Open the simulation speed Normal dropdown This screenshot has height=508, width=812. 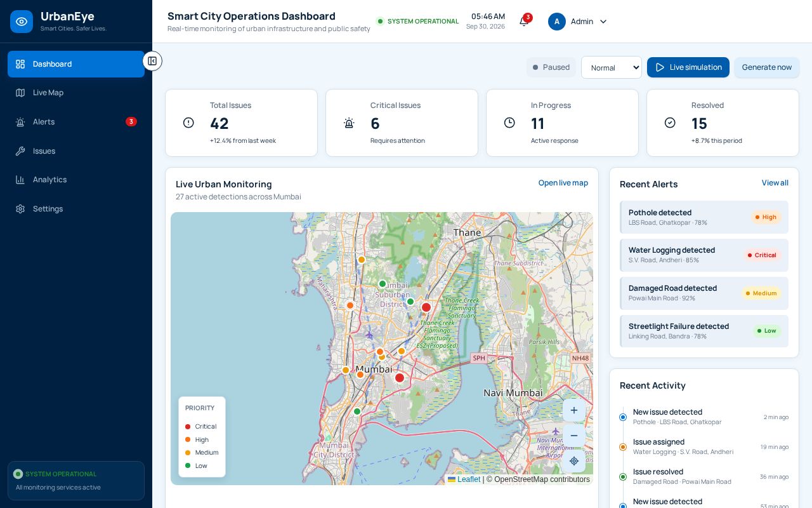point(612,67)
